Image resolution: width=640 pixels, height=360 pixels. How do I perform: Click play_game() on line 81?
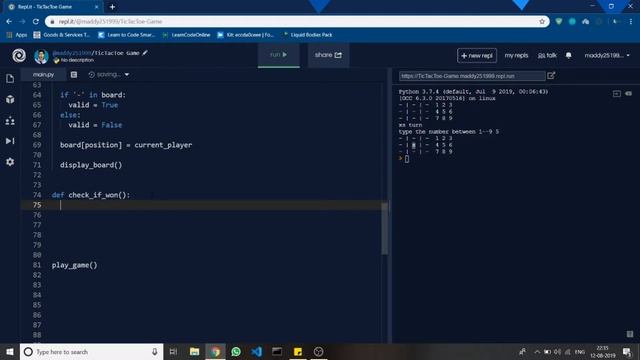(74, 265)
